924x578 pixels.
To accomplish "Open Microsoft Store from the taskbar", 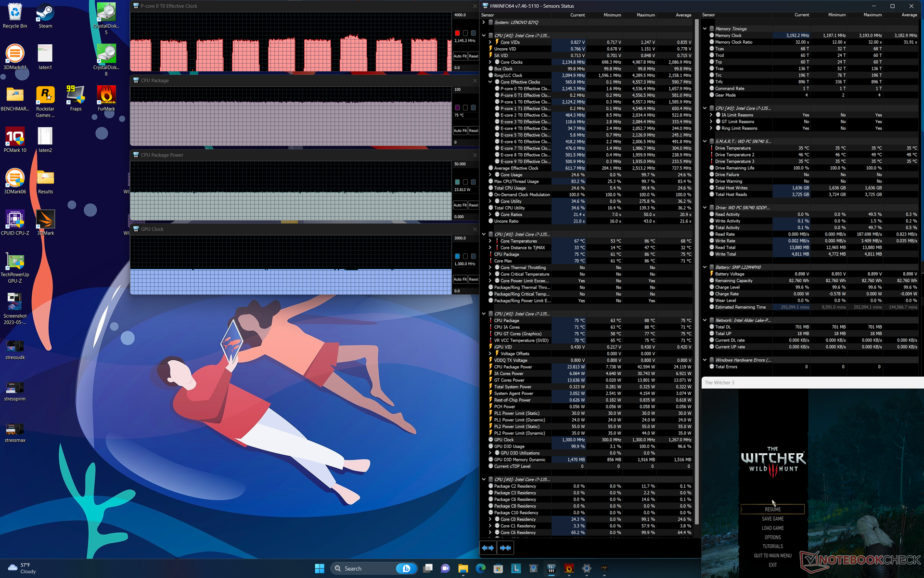I will 498,568.
